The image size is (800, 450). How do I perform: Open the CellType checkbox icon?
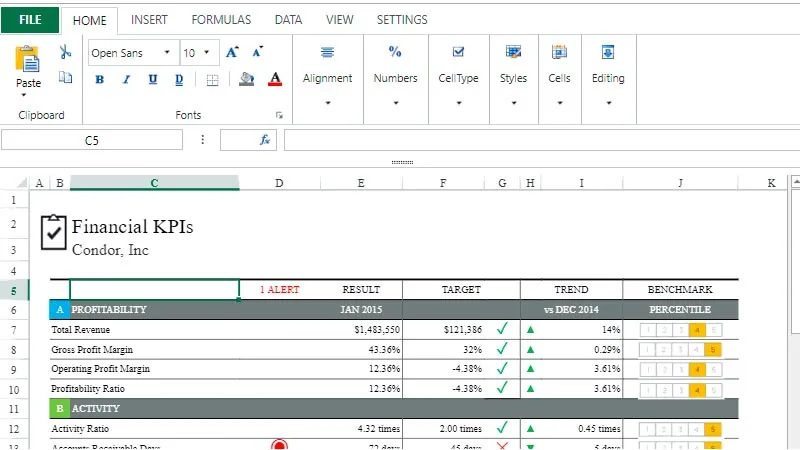tap(458, 52)
